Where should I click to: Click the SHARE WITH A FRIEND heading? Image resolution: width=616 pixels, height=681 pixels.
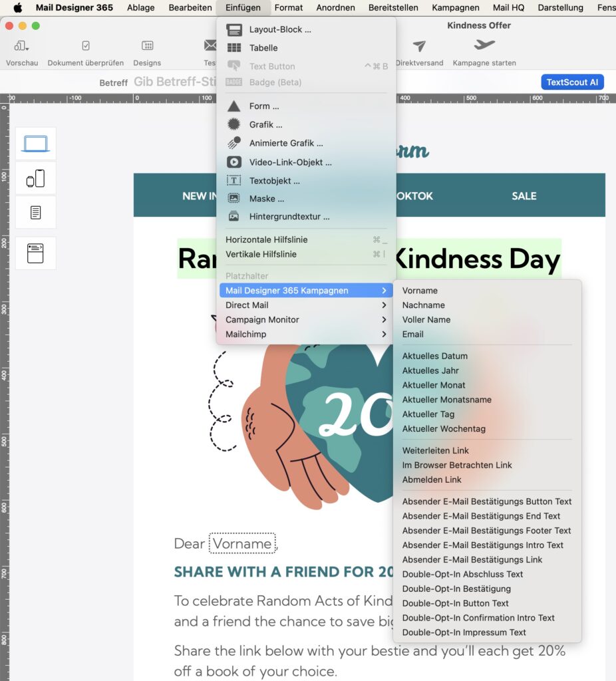[283, 571]
